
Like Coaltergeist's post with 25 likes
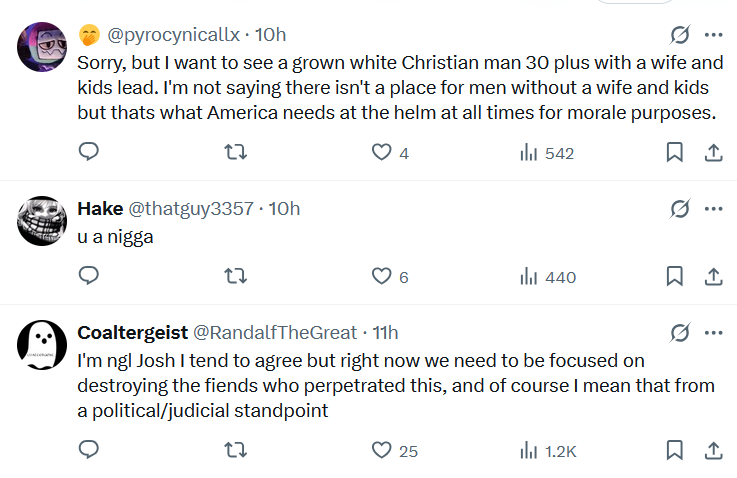click(x=381, y=450)
